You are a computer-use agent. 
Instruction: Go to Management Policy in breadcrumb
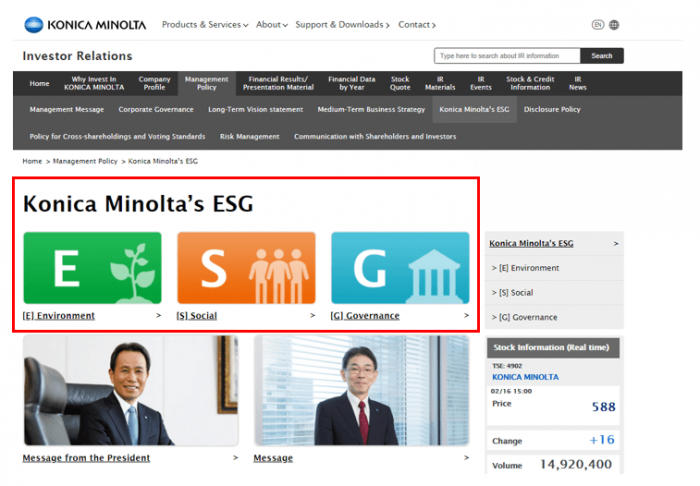(x=85, y=161)
